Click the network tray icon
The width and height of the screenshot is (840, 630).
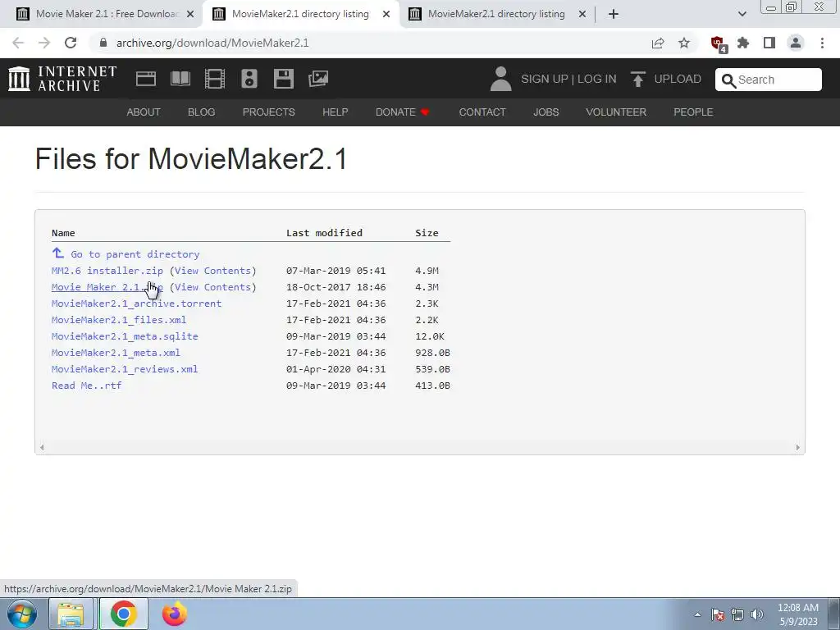(x=737, y=614)
